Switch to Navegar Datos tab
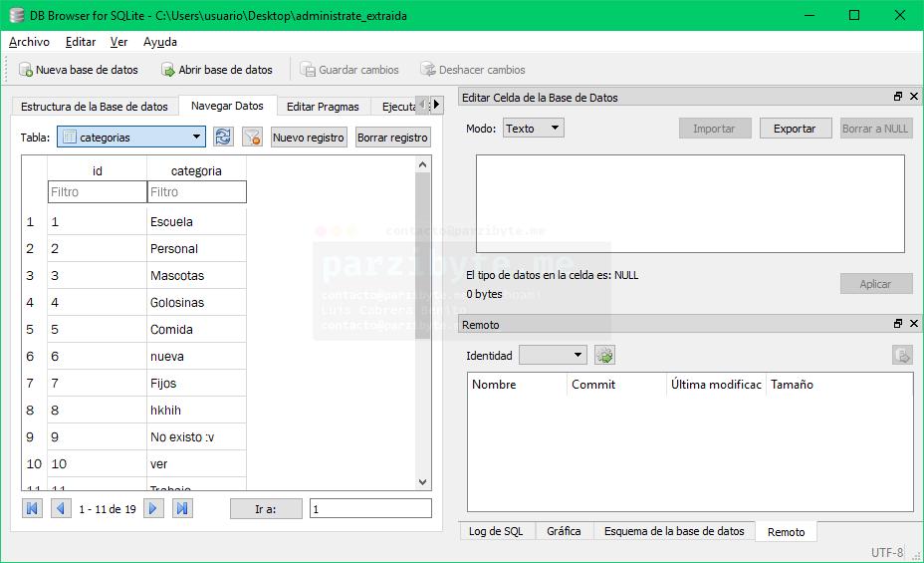This screenshot has width=924, height=563. pos(227,106)
